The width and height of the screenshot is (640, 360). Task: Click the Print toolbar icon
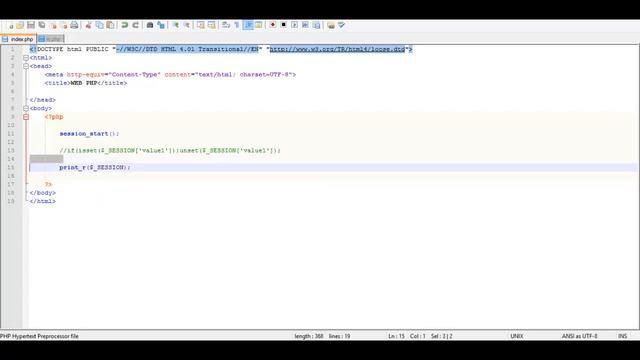[x=74, y=25]
